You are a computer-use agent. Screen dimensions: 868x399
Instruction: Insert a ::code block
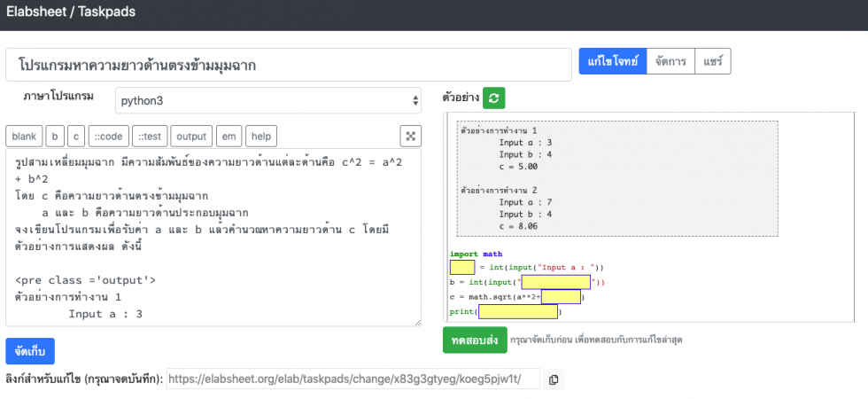click(110, 136)
